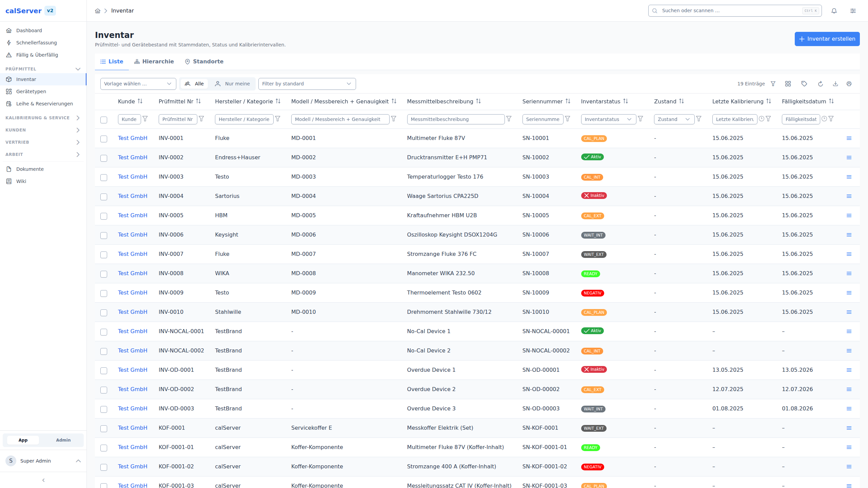The width and height of the screenshot is (868, 488).
Task: Open the settings sliders icon in top bar
Action: click(x=853, y=11)
